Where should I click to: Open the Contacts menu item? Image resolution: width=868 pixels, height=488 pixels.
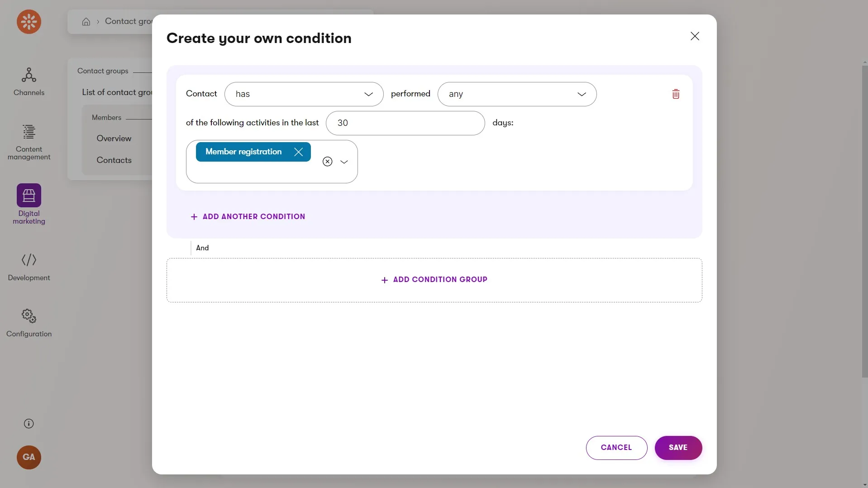[x=114, y=160]
